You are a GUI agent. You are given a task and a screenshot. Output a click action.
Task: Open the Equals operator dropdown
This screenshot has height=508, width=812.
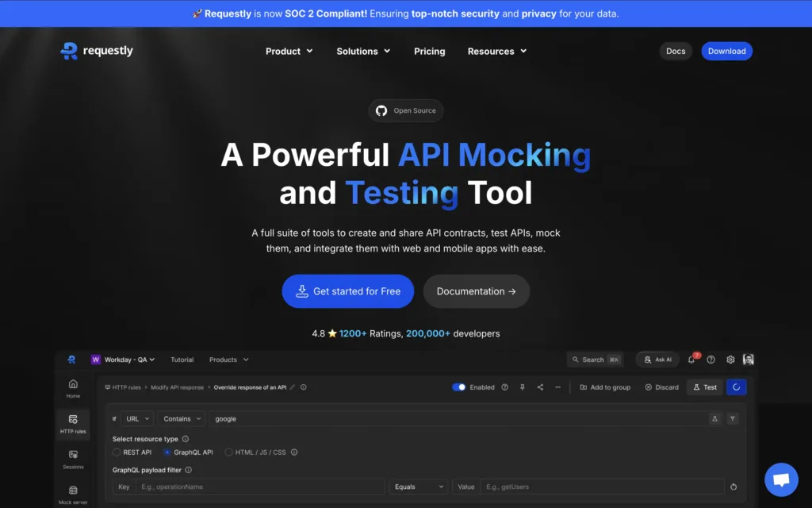[419, 487]
